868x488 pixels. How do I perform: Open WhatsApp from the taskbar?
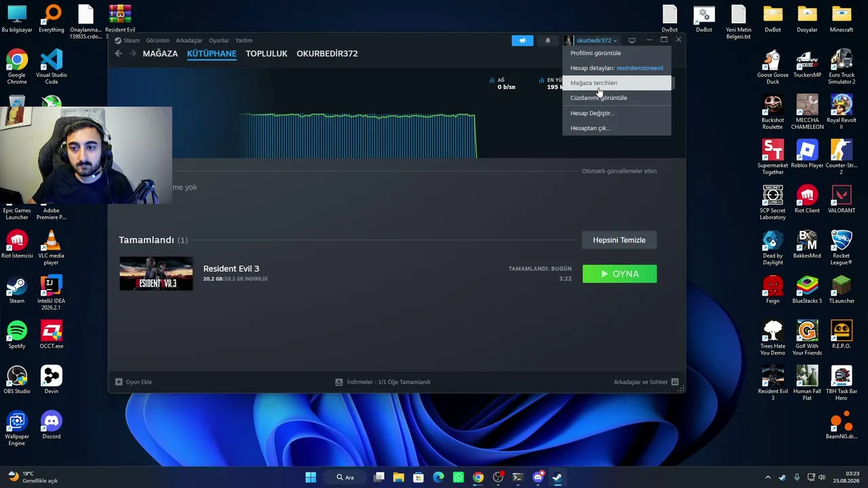[458, 477]
